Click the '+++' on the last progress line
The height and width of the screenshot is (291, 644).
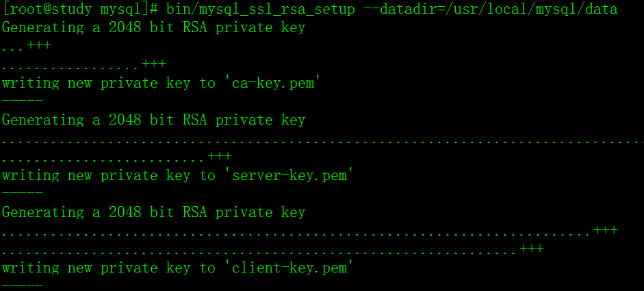tap(532, 249)
